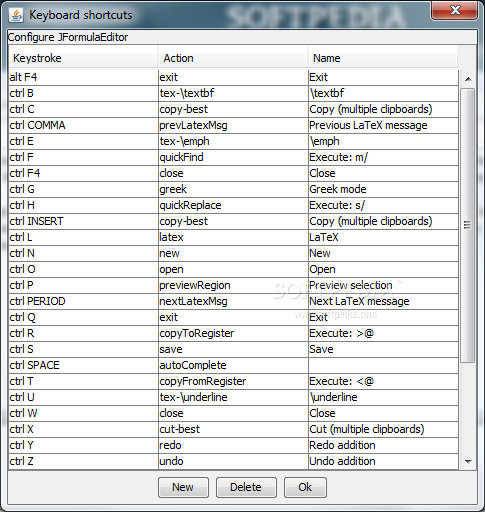Click the prevLatexMsg action cell
This screenshot has width=485, height=512.
(x=233, y=125)
